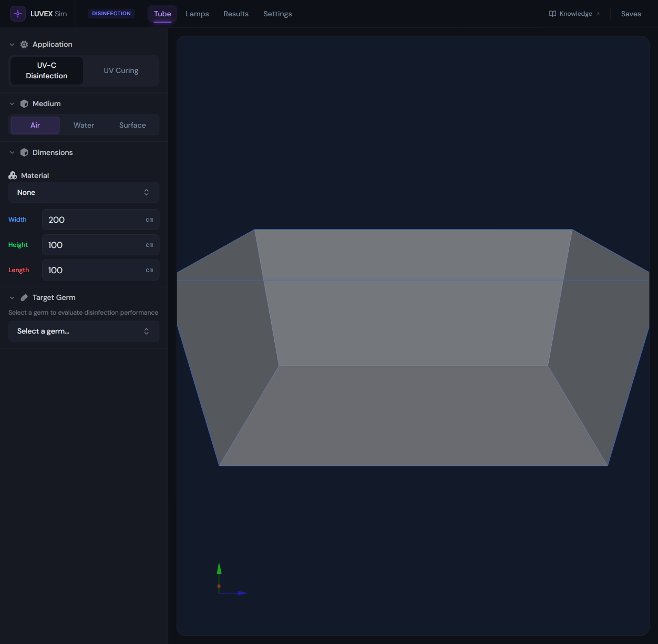The image size is (658, 644).
Task: Click the cube icon next to Medium
Action: pos(24,103)
